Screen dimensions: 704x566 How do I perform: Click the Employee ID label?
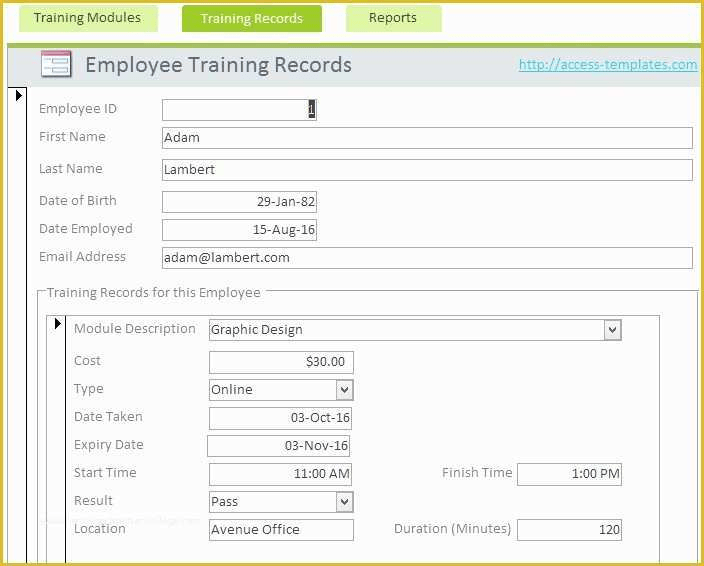point(78,109)
